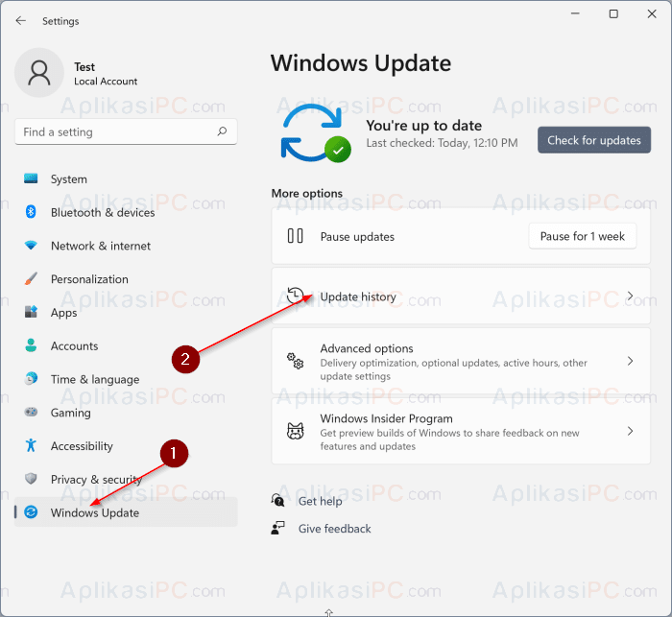Click the Bluetooth icon in sidebar
672x617 pixels.
pyautogui.click(x=31, y=212)
